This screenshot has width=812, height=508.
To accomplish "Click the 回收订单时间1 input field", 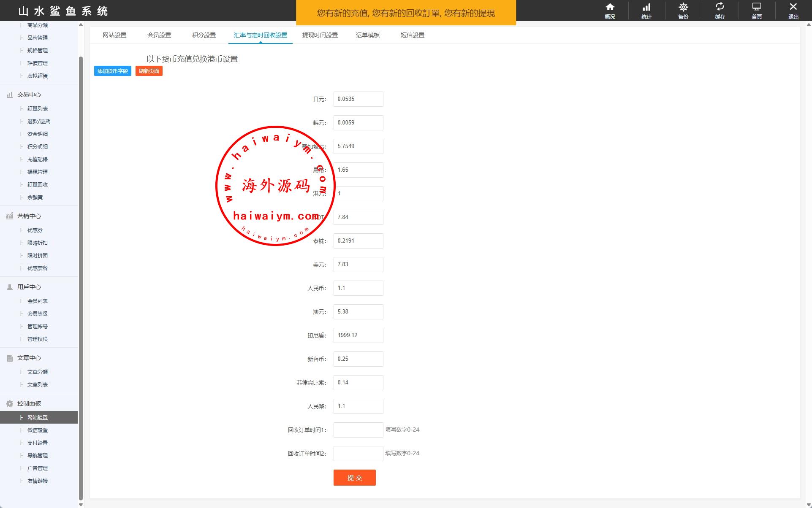I will click(x=358, y=430).
